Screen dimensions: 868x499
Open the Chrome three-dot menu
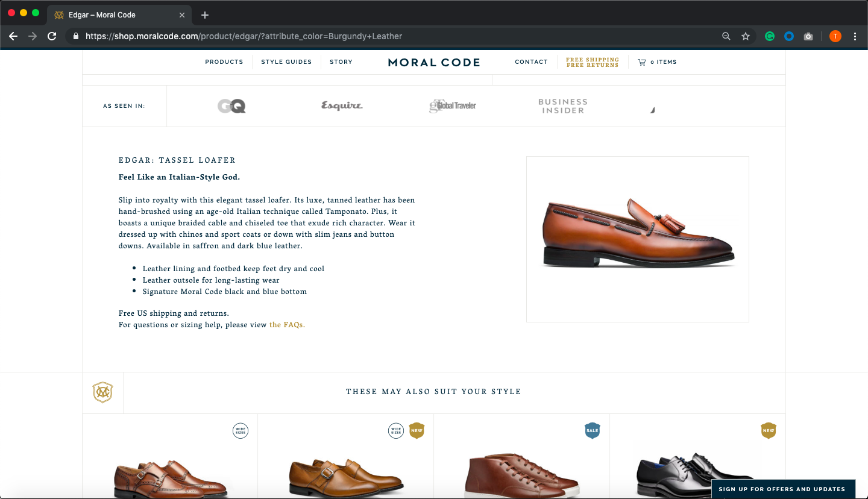[855, 36]
